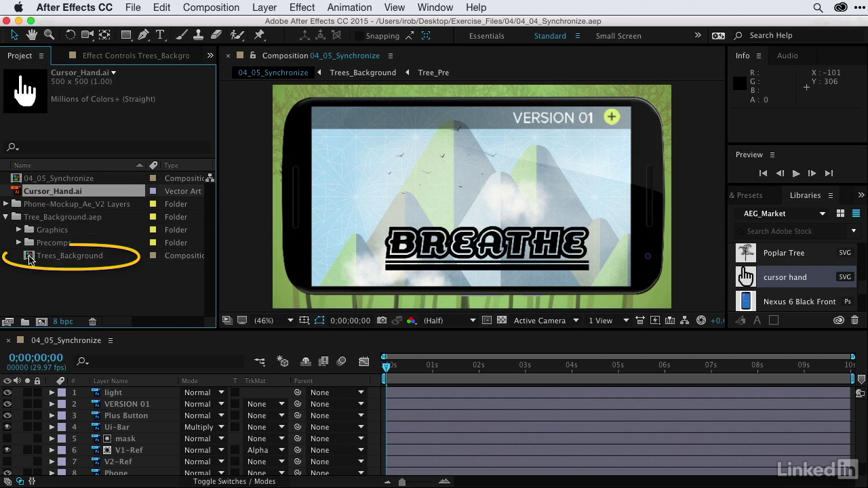The image size is (868, 488).
Task: Open the Layer menu
Action: pyautogui.click(x=264, y=7)
